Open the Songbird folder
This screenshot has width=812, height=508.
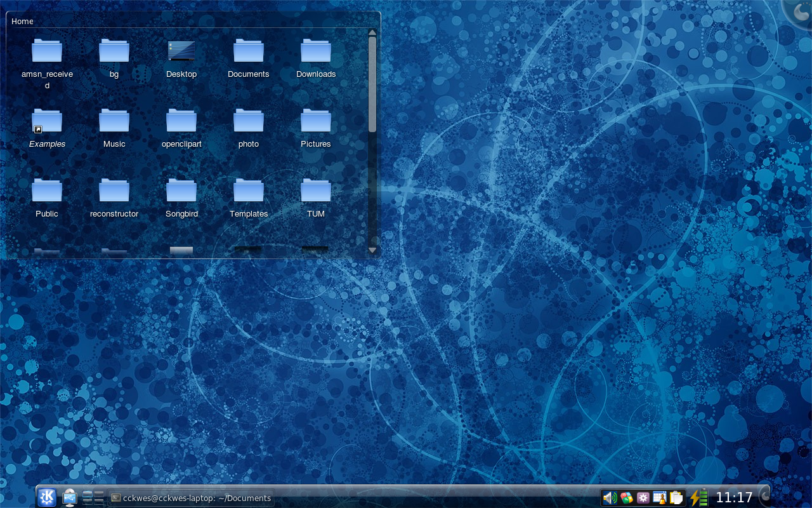point(181,190)
